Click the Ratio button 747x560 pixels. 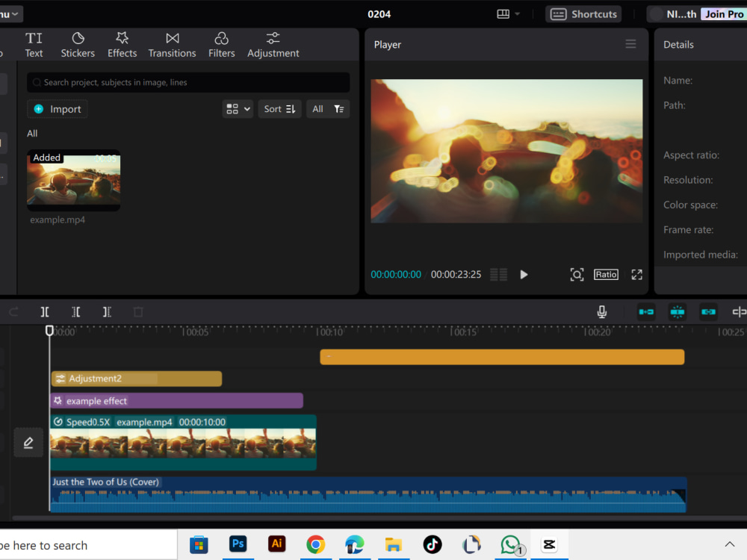(606, 275)
